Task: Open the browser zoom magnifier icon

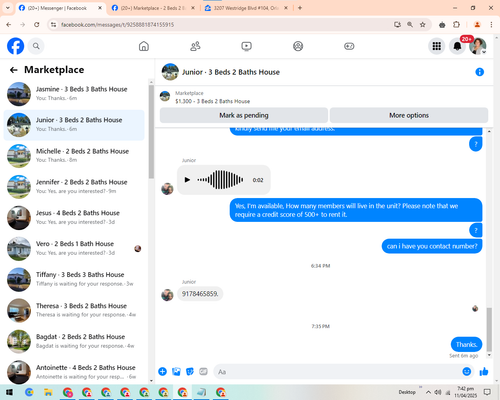Action: pyautogui.click(x=410, y=25)
